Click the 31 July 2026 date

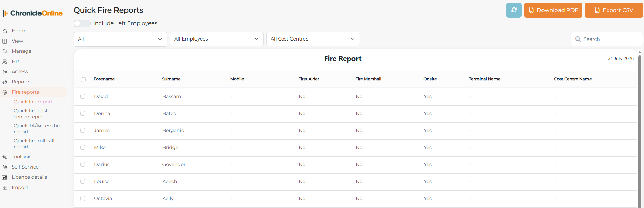[621, 58]
